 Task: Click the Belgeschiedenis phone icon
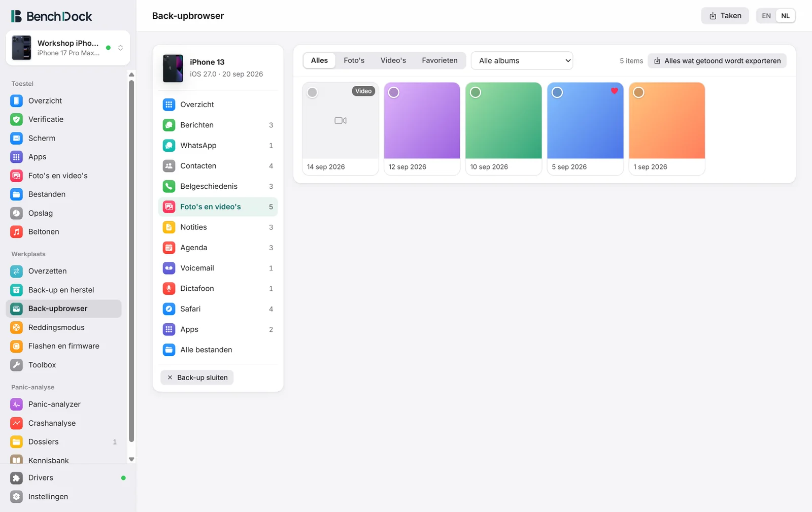pos(169,186)
